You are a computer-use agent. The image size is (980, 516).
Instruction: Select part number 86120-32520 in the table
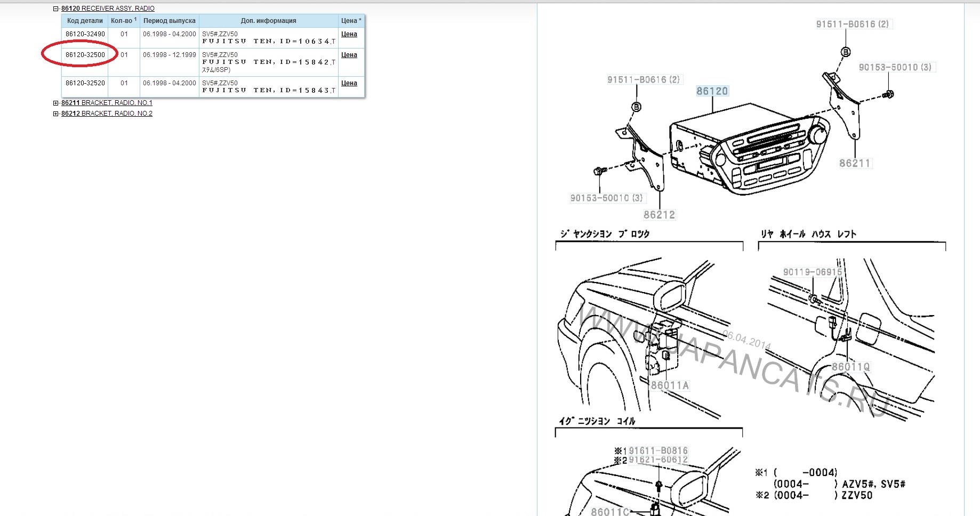pyautogui.click(x=85, y=83)
